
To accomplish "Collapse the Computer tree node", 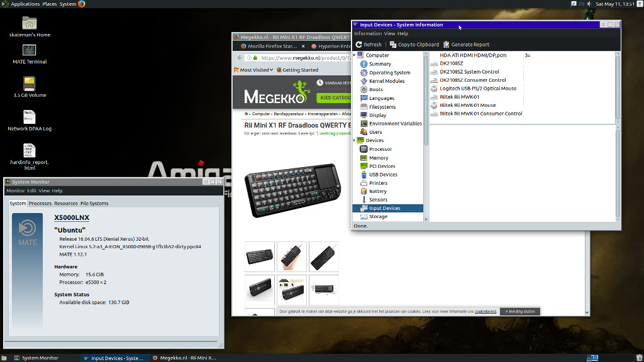I will point(355,55).
